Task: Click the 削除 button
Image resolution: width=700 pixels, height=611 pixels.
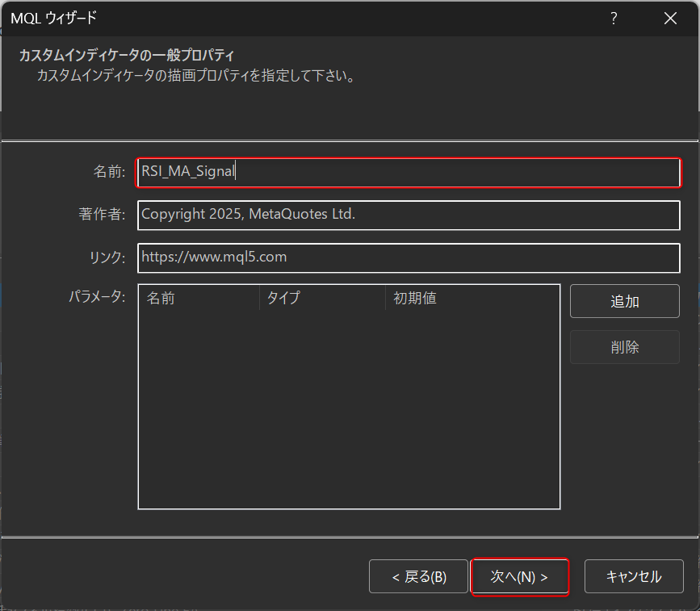Action: (x=624, y=348)
